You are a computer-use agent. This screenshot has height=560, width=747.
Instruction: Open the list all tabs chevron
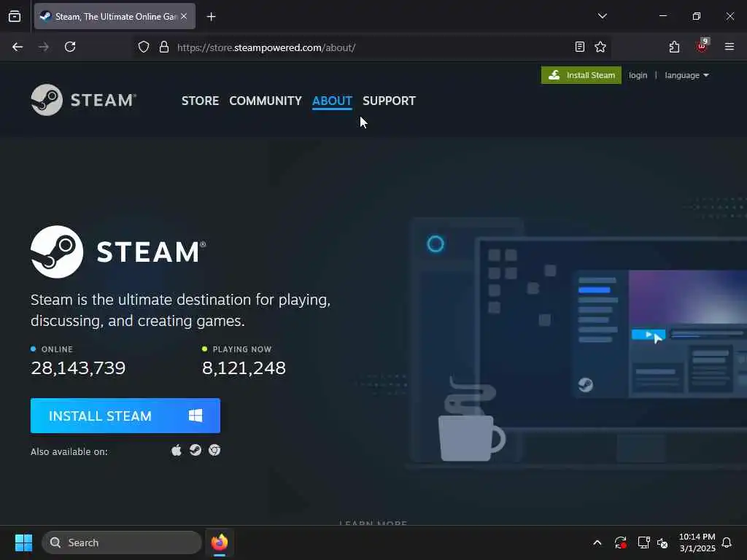click(x=602, y=16)
